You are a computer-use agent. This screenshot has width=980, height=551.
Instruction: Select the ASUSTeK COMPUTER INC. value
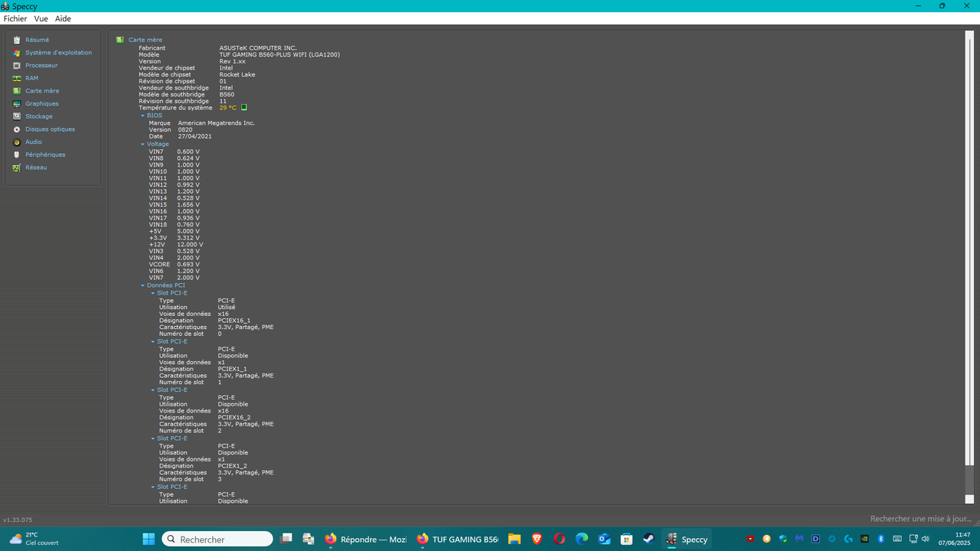click(258, 48)
